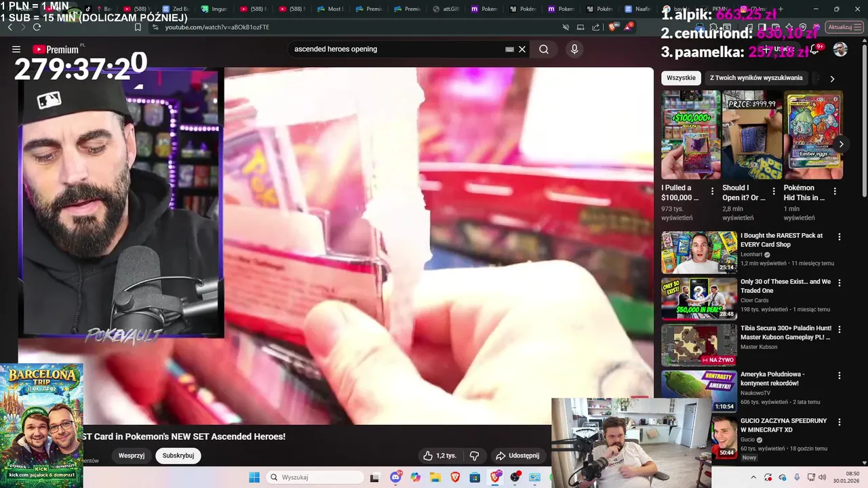Open 'Pokémon Hid This in' short thumbnail
This screenshot has width=868, height=488.
[813, 136]
